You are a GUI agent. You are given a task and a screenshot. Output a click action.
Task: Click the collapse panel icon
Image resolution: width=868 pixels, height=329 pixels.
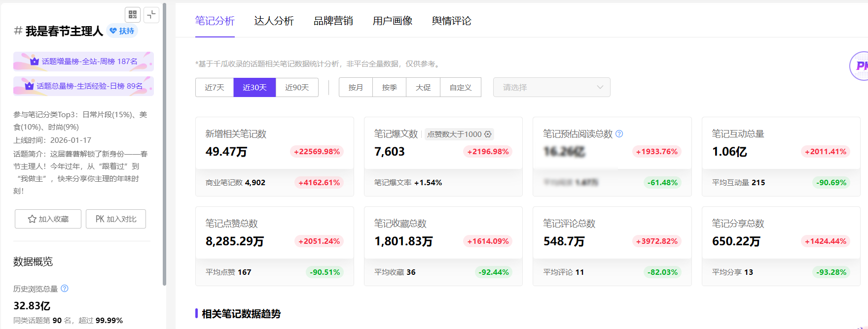pos(151,15)
